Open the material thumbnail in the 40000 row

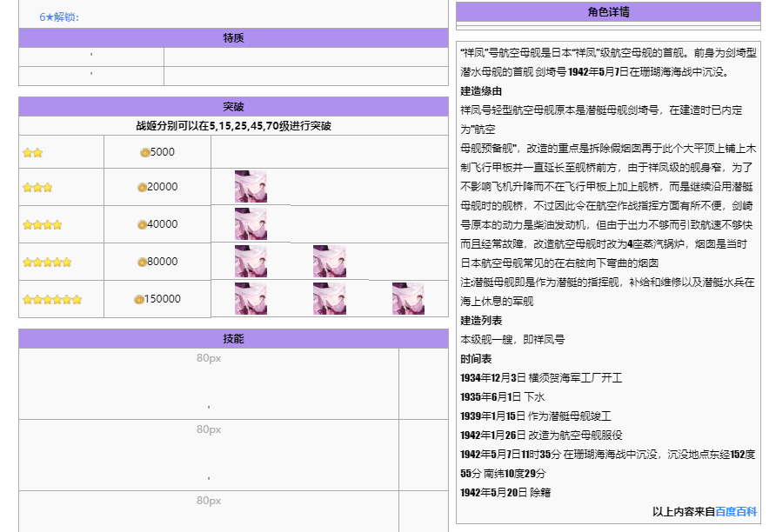coord(251,224)
